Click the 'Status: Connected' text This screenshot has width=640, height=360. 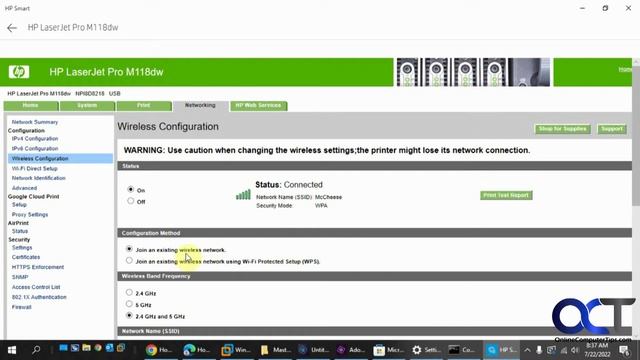click(289, 185)
